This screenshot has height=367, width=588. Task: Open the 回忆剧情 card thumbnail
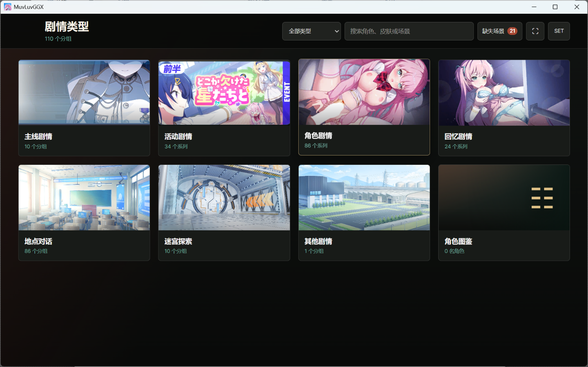coord(504,93)
